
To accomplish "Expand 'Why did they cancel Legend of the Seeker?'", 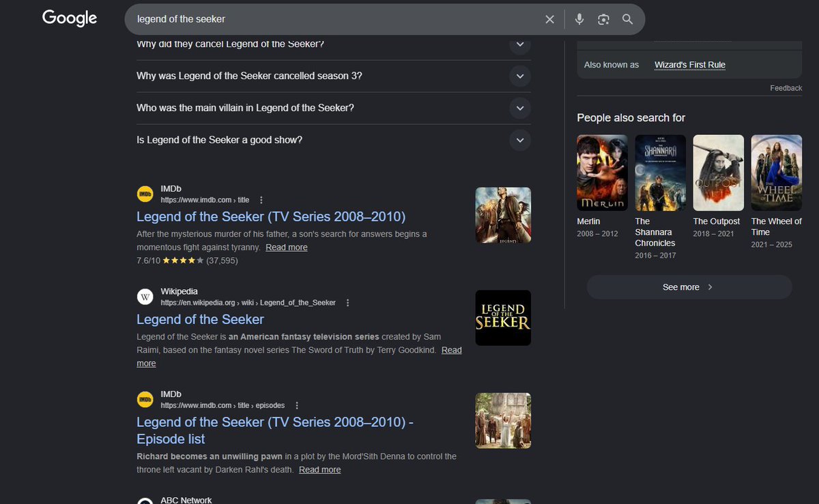I will click(334, 44).
